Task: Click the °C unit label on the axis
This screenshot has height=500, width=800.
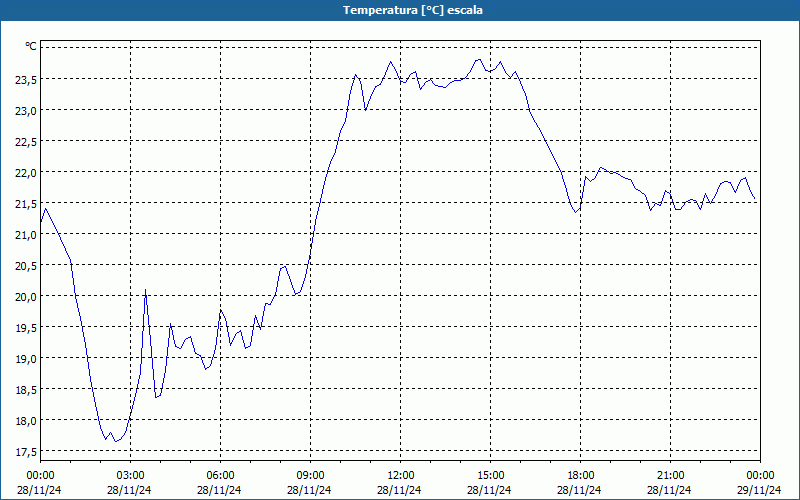Action: 31,46
